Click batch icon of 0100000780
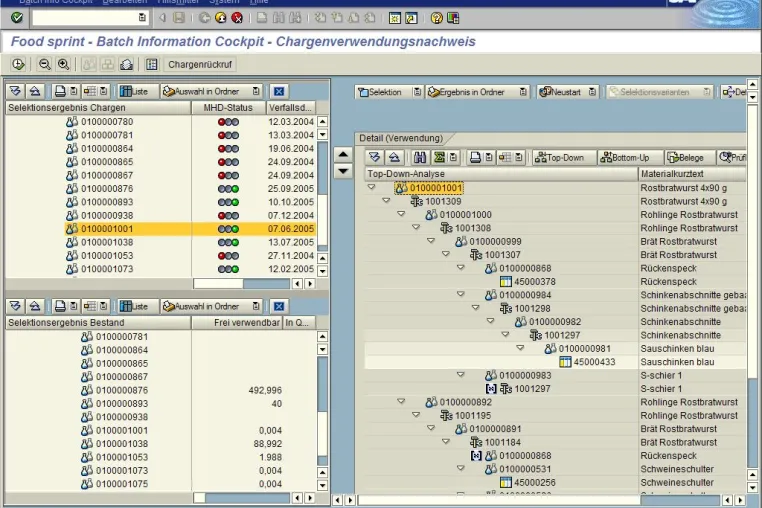This screenshot has height=508, width=762. click(x=72, y=122)
